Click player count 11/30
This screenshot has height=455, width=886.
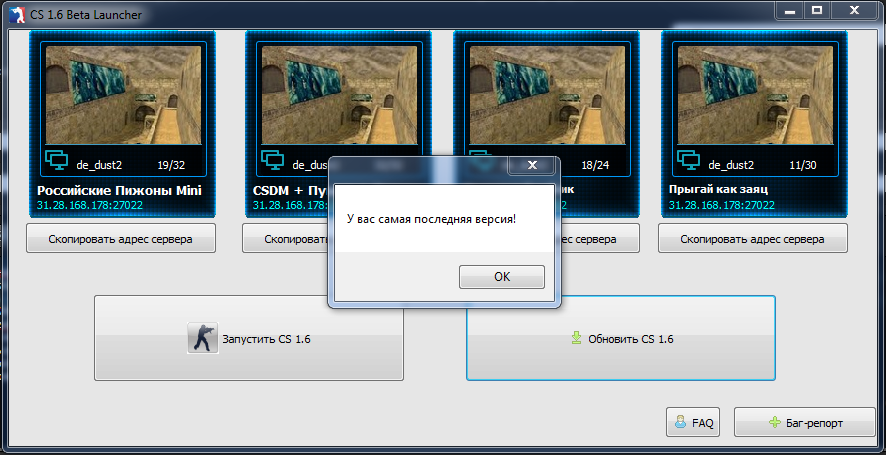point(803,166)
